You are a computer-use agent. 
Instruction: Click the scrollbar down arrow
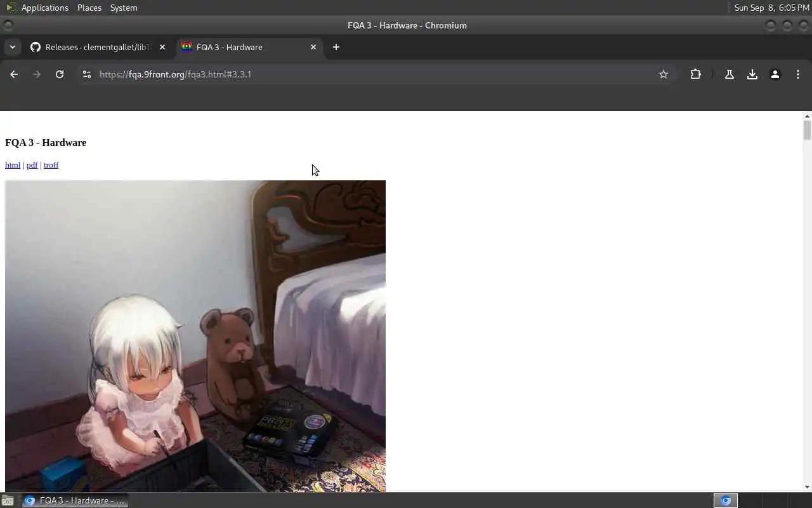[x=807, y=487]
